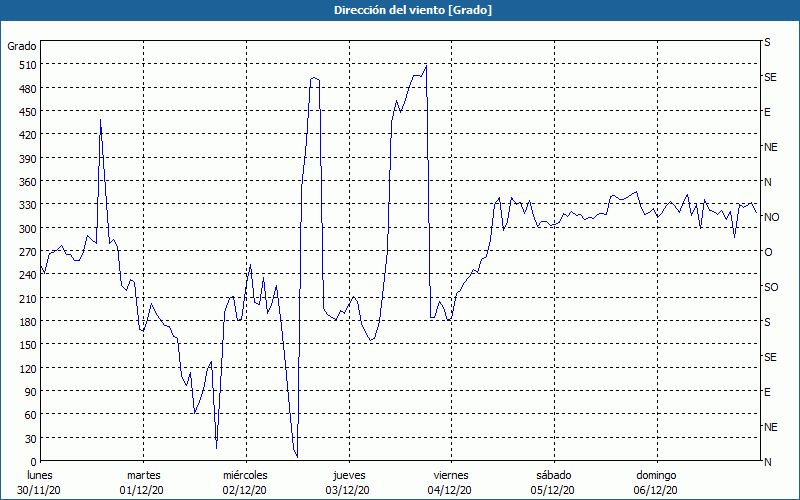Click the 'SO' compass label
The height and width of the screenshot is (500, 800).
[x=771, y=287]
